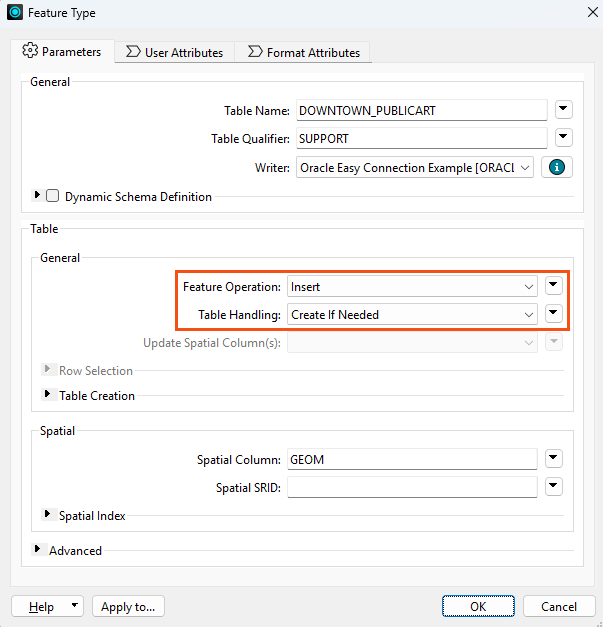Switch to the User Attributes tab
This screenshot has height=627, width=603.
coord(174,52)
